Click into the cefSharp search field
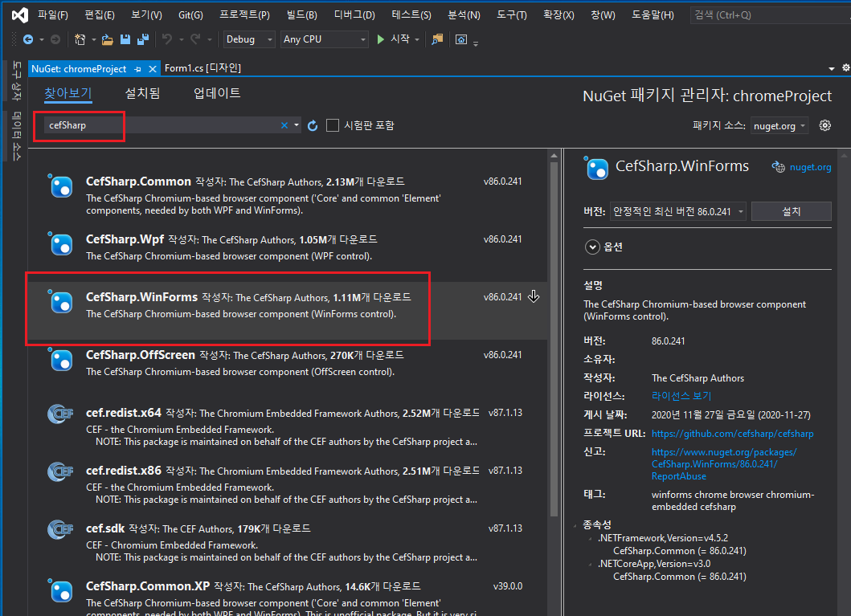 (x=163, y=125)
